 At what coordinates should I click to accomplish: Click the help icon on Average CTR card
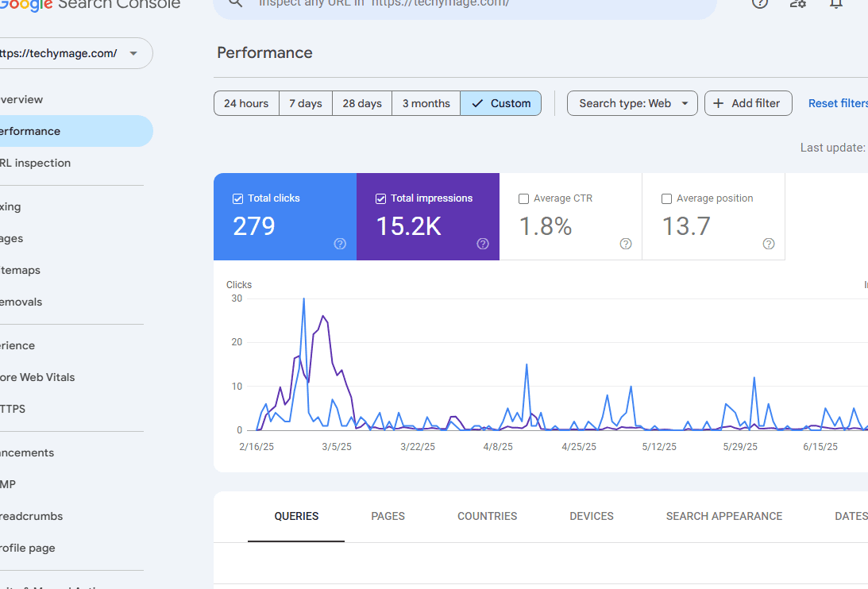coord(626,244)
